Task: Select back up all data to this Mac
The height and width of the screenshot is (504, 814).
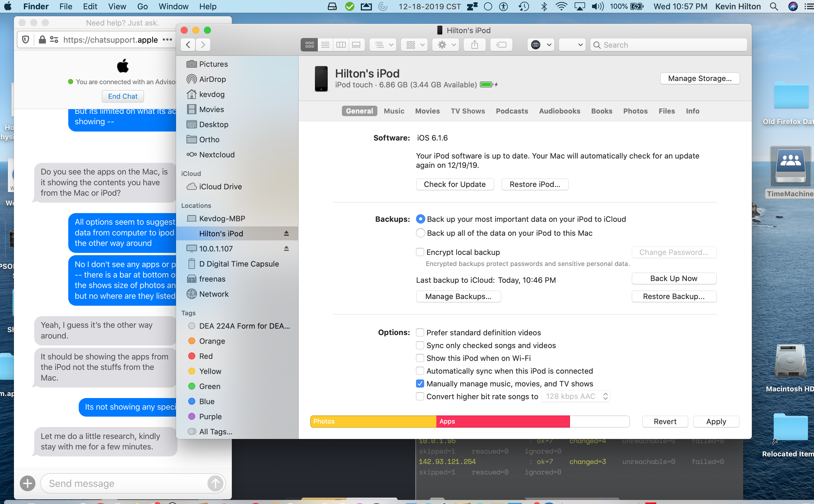Action: 420,233
